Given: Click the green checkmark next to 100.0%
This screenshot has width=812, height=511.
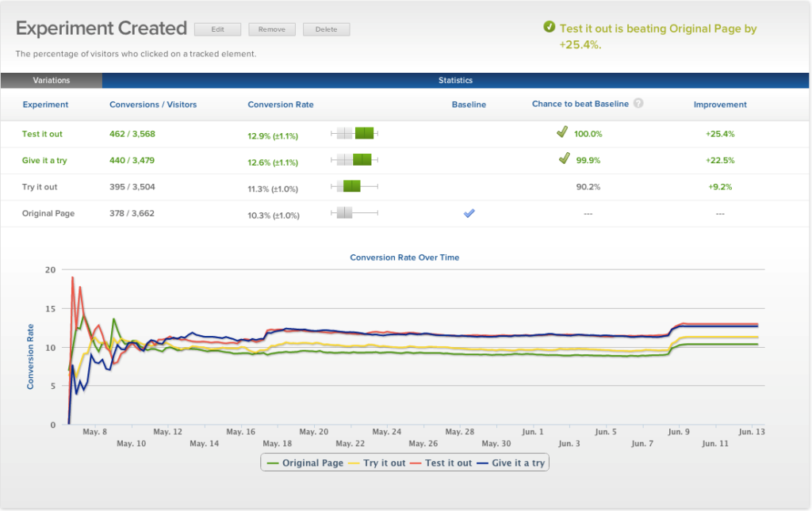Looking at the screenshot, I should point(564,133).
